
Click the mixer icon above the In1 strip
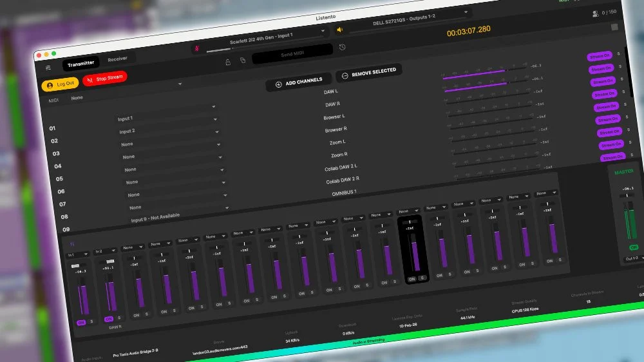point(72,244)
